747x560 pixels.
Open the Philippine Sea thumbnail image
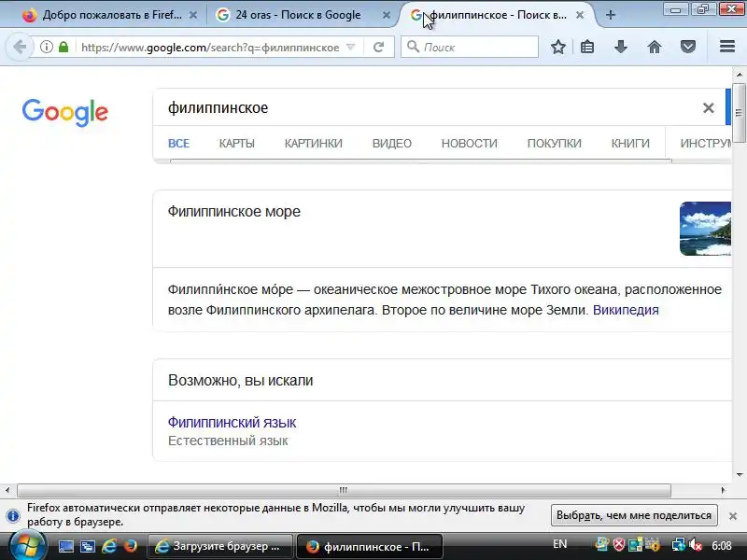point(705,229)
